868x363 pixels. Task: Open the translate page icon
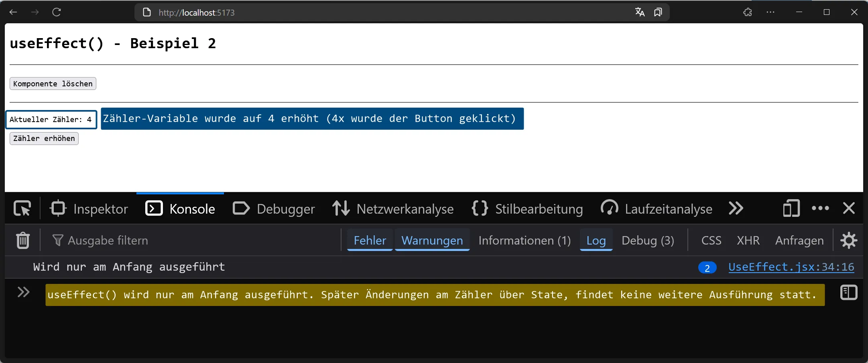(x=640, y=12)
